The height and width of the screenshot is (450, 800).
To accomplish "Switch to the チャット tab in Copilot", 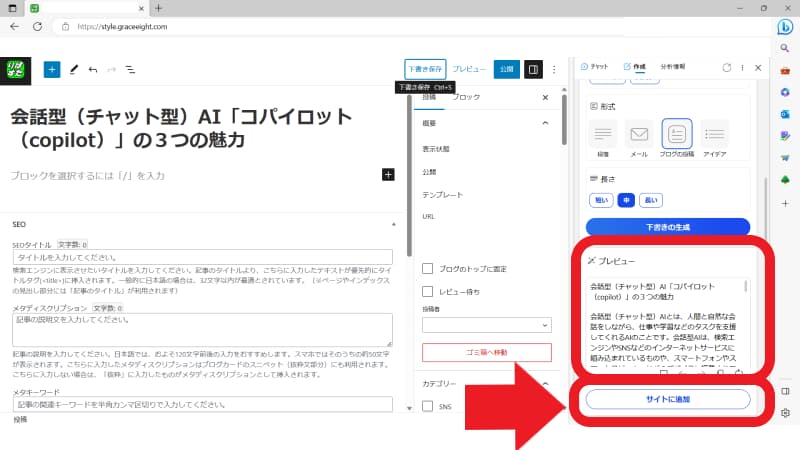I will click(x=595, y=67).
